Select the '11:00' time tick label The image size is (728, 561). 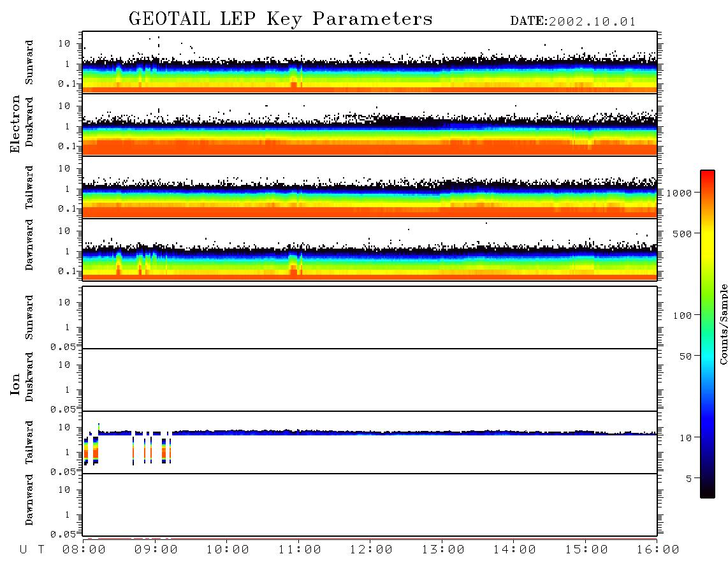(x=300, y=550)
